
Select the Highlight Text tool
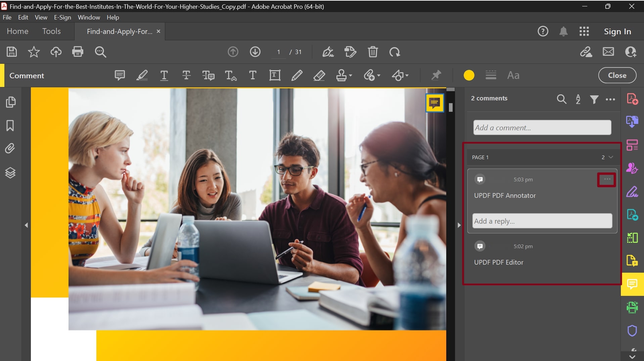point(142,75)
